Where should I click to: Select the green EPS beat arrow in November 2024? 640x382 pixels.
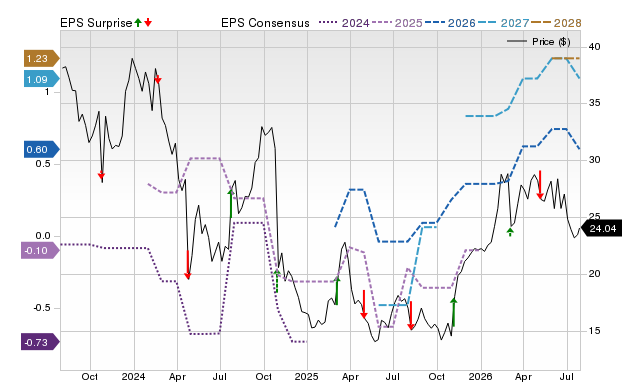click(x=277, y=281)
